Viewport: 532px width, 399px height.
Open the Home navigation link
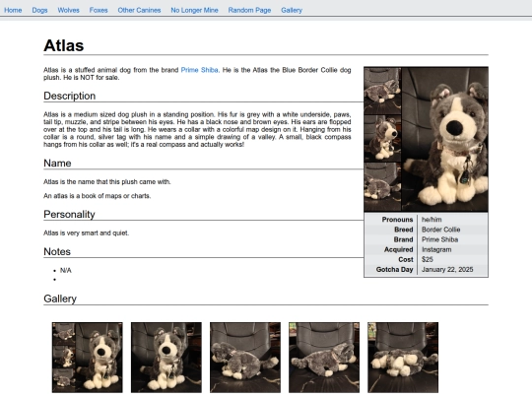13,10
